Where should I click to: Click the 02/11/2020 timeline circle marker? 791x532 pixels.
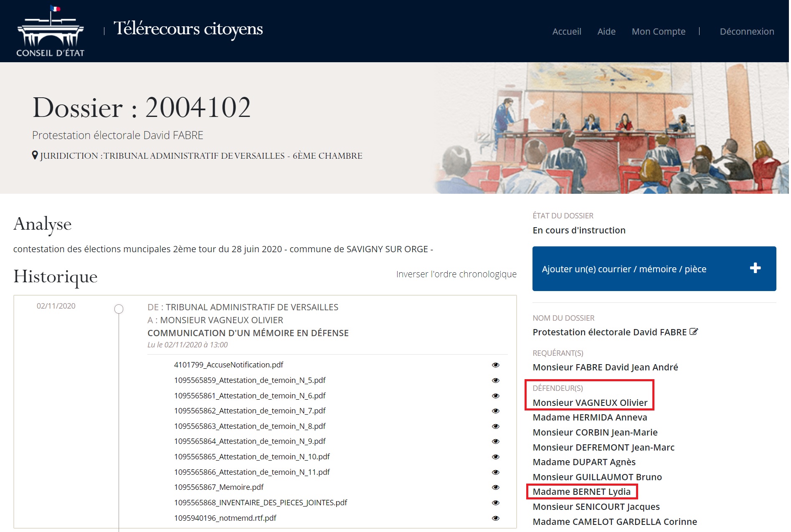pyautogui.click(x=119, y=309)
